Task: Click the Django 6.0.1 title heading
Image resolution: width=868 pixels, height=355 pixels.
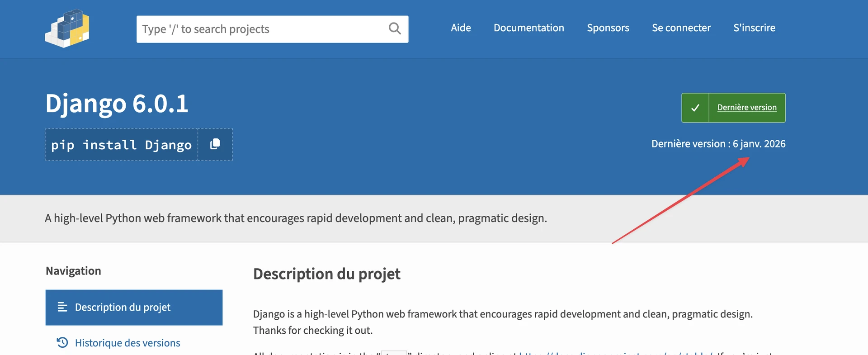Action: coord(117,104)
